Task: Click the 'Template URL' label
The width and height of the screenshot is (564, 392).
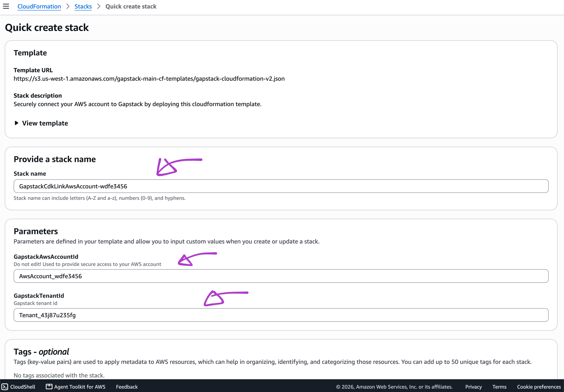Action: point(33,70)
